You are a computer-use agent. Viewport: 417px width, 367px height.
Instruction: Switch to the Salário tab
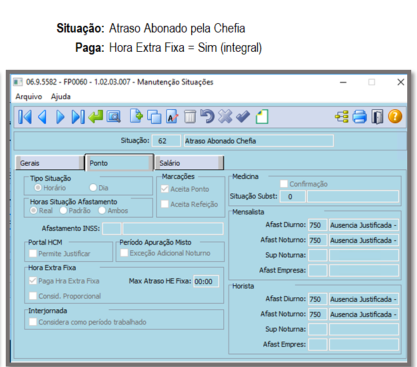[x=189, y=163]
